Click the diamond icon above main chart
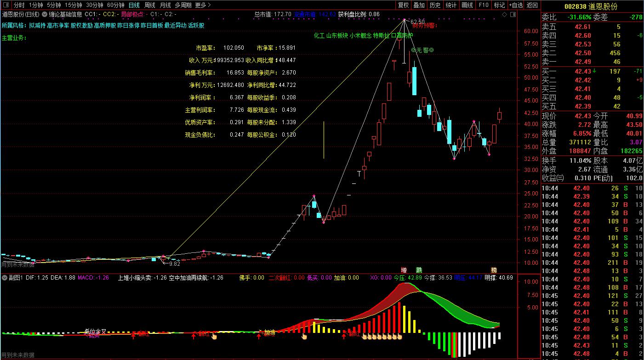 click(x=504, y=14)
